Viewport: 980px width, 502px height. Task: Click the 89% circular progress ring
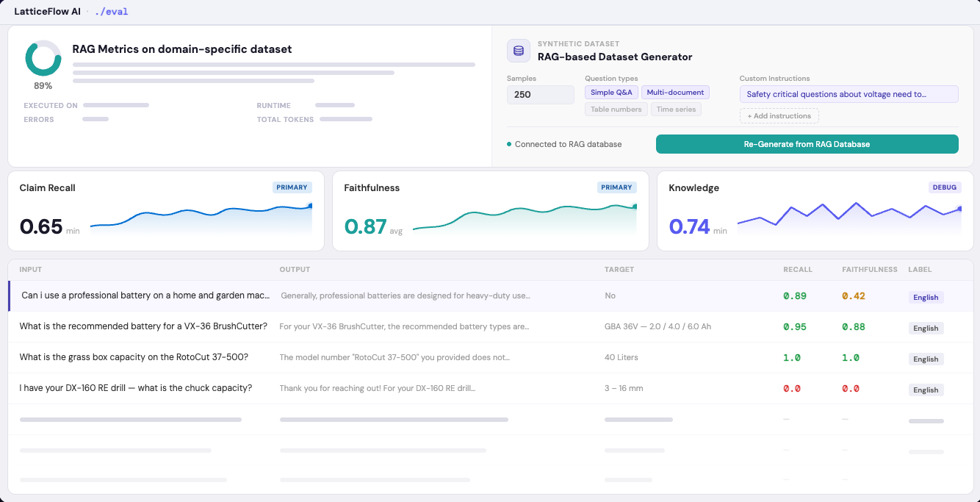43,59
